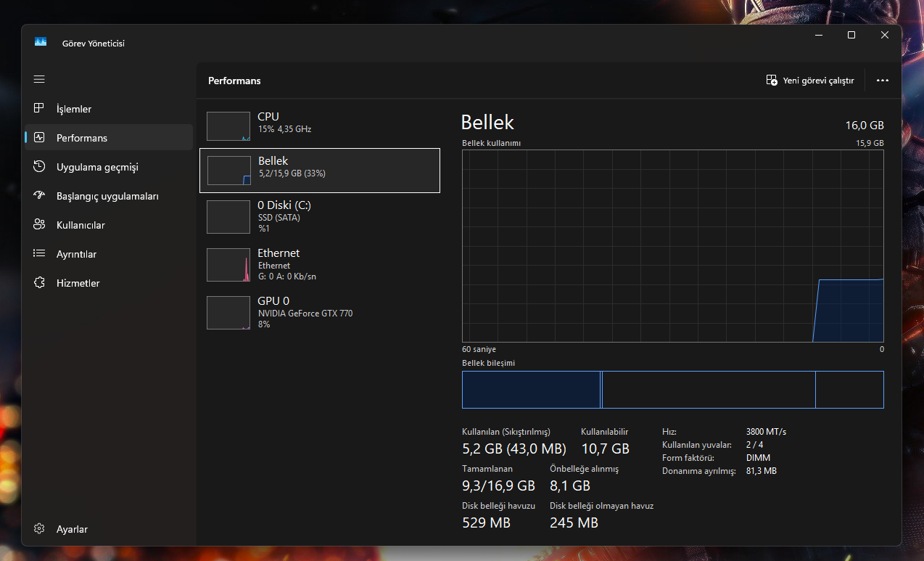The image size is (924, 561).
Task: Click the 529 MB paged pool value
Action: [486, 523]
